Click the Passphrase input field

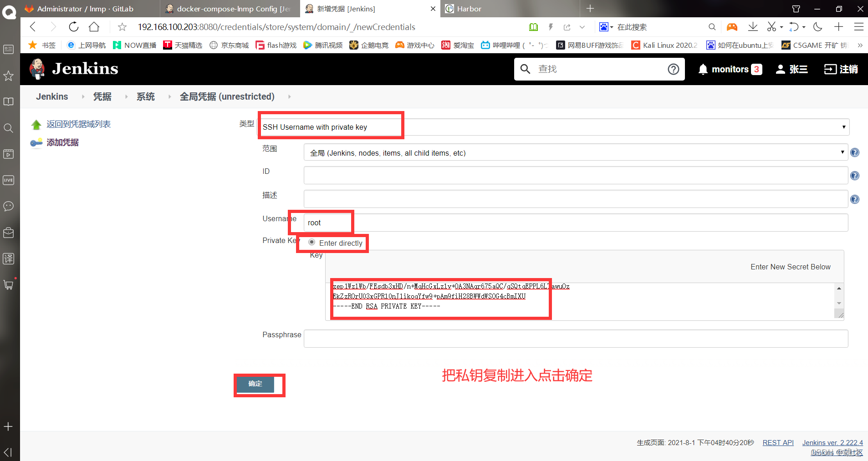click(576, 339)
